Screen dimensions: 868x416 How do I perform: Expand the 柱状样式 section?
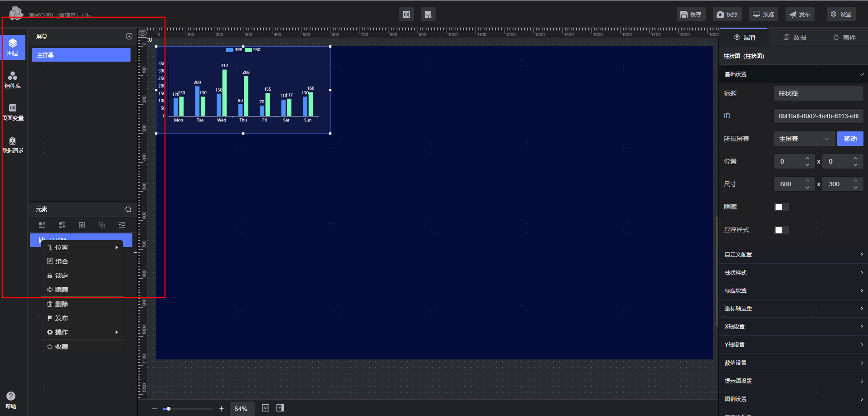pyautogui.click(x=793, y=273)
